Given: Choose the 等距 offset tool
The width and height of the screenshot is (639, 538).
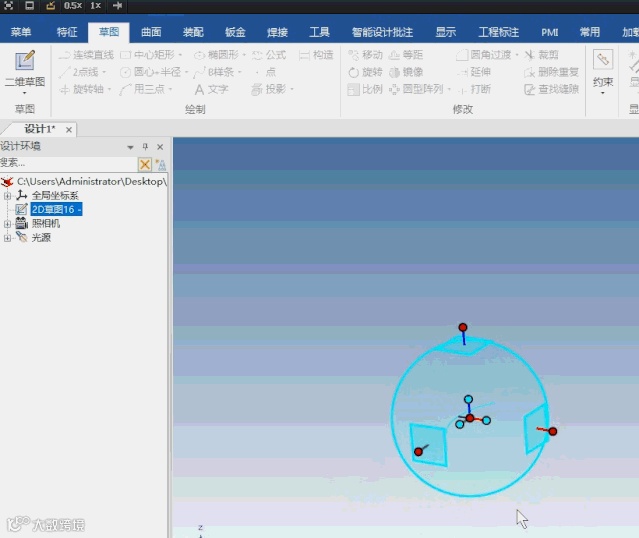Looking at the screenshot, I should coord(406,55).
